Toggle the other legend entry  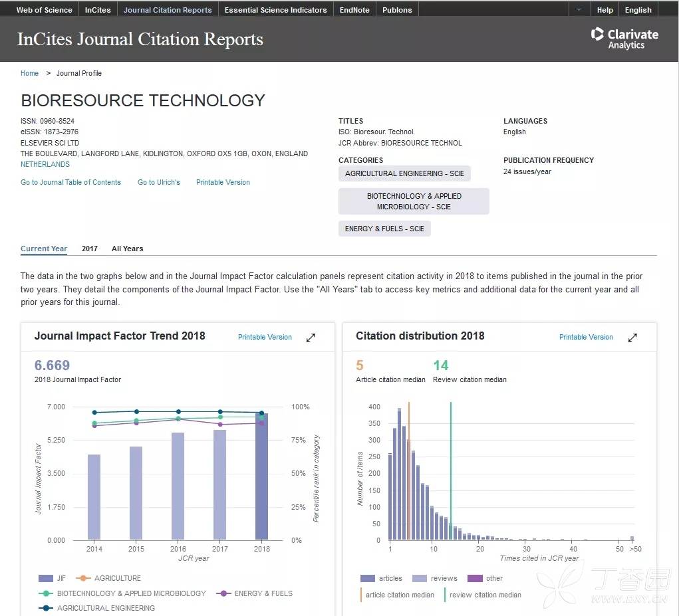(485, 578)
